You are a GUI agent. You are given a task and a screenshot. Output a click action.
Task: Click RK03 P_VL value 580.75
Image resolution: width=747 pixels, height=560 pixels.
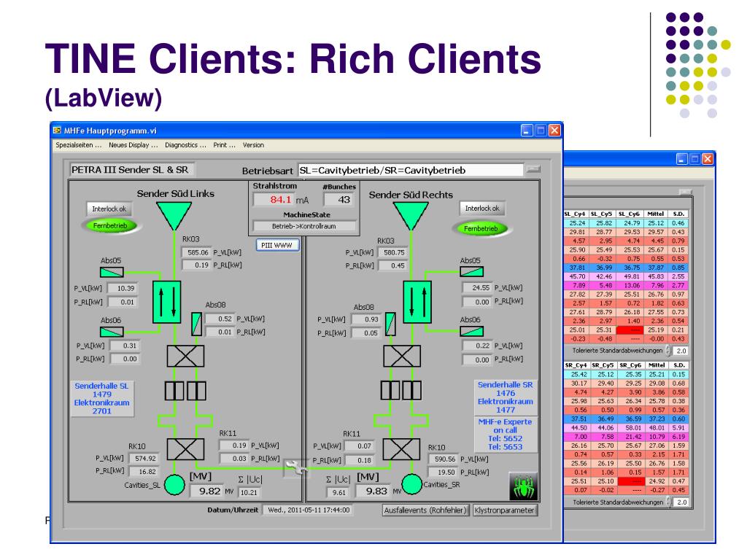pos(392,252)
